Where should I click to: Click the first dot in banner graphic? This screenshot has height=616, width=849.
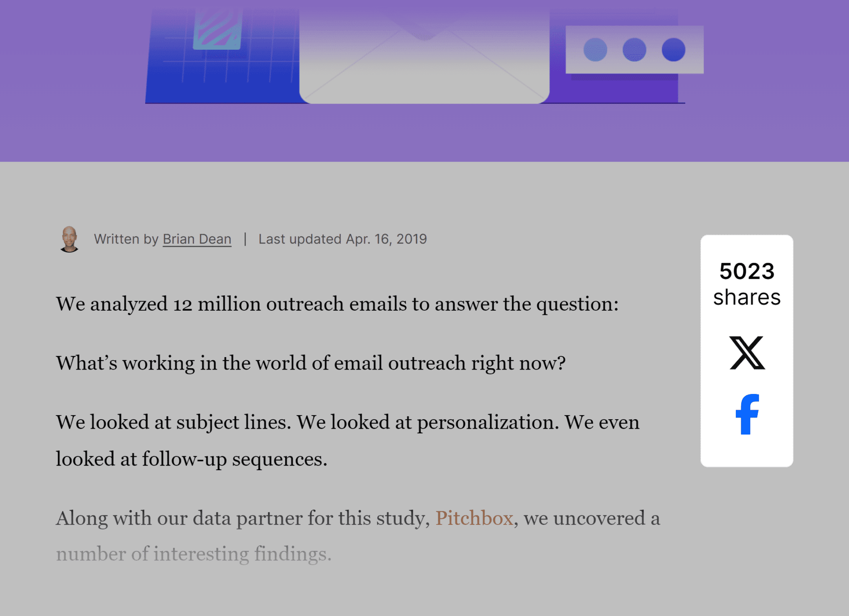(x=595, y=50)
